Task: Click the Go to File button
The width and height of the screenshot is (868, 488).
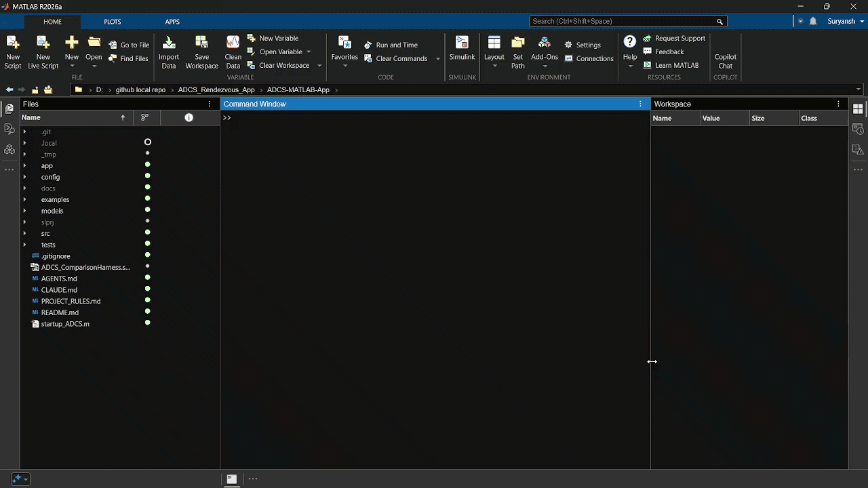Action: pos(129,45)
